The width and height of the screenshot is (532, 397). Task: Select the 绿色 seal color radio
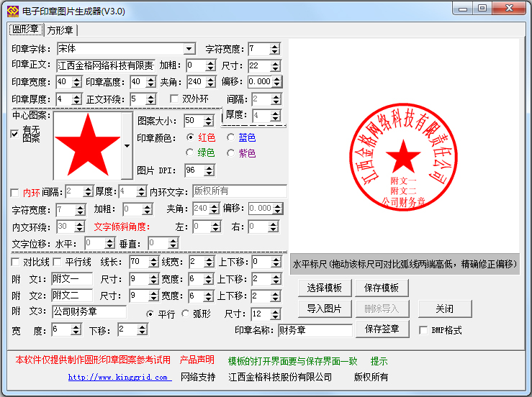189,153
